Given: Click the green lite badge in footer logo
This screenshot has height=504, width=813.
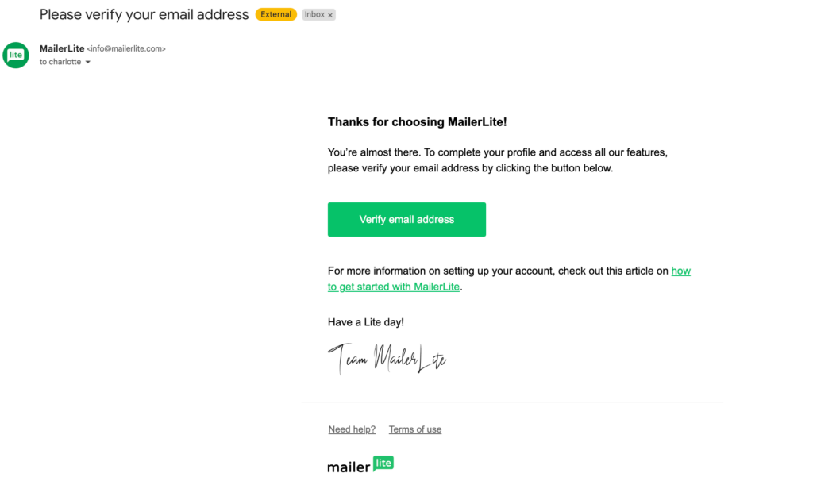Looking at the screenshot, I should pyautogui.click(x=383, y=463).
